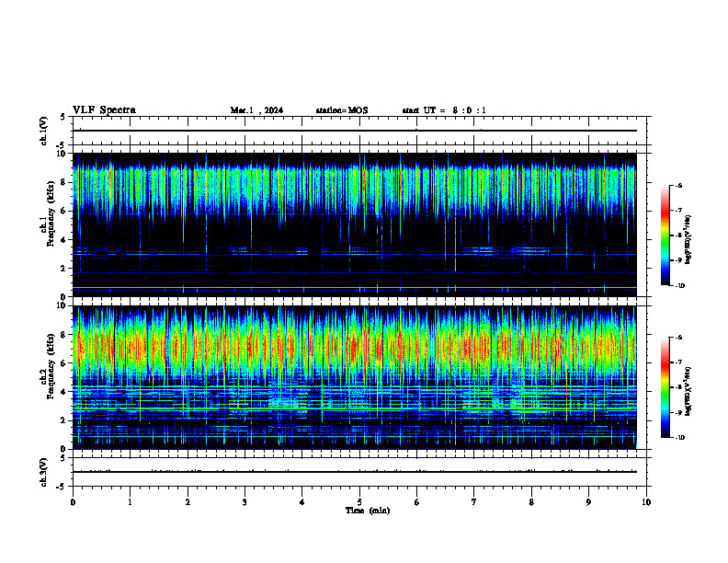The width and height of the screenshot is (728, 563).
Task: Click the ch.3(V) waveform axis label
Action: (x=44, y=472)
